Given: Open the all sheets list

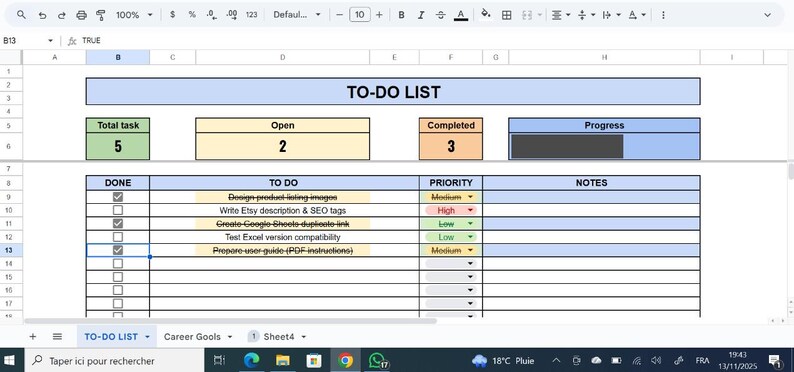Looking at the screenshot, I should coord(57,337).
